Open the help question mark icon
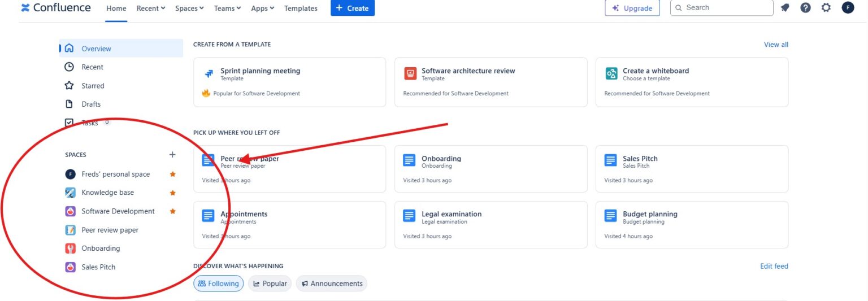The width and height of the screenshot is (868, 301). pyautogui.click(x=806, y=8)
